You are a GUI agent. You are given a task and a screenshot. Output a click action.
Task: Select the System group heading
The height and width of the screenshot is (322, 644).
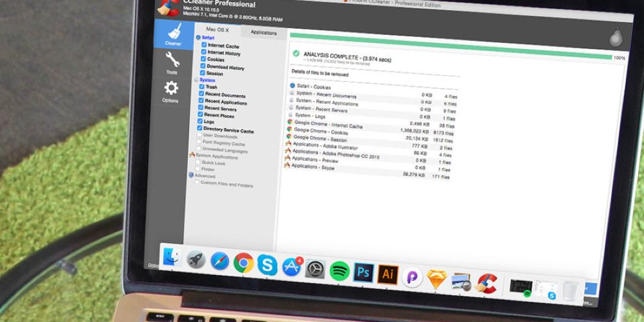point(207,80)
